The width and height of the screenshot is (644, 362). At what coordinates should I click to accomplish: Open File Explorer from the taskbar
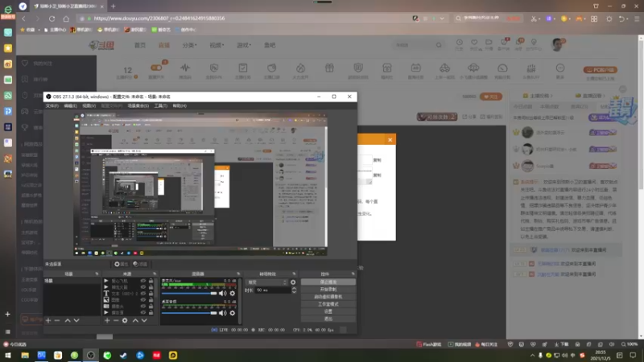click(25, 356)
